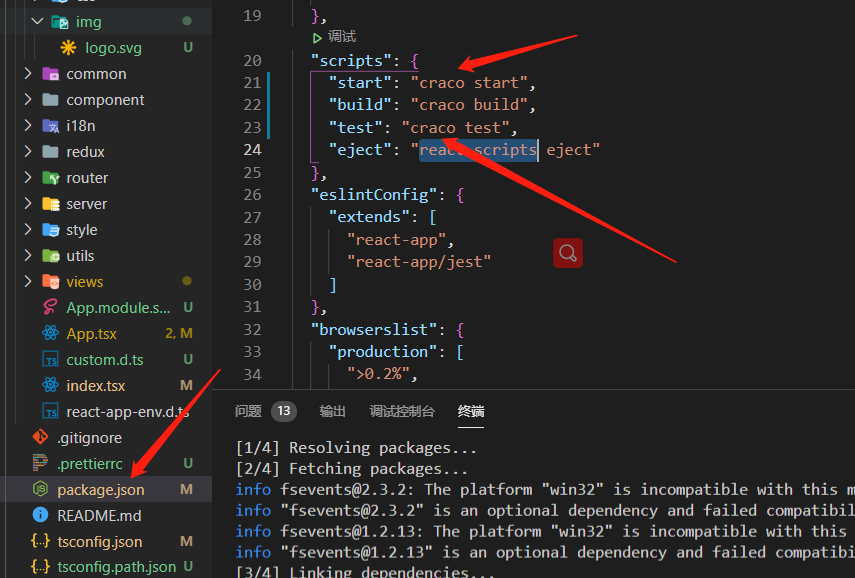The height and width of the screenshot is (578, 855).
Task: Click the img folder icon
Action: pyautogui.click(x=59, y=22)
